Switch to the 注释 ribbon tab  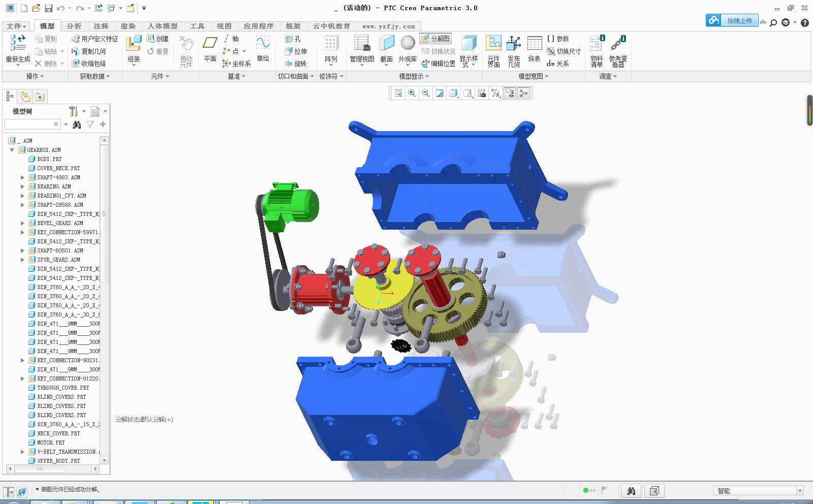(x=101, y=26)
